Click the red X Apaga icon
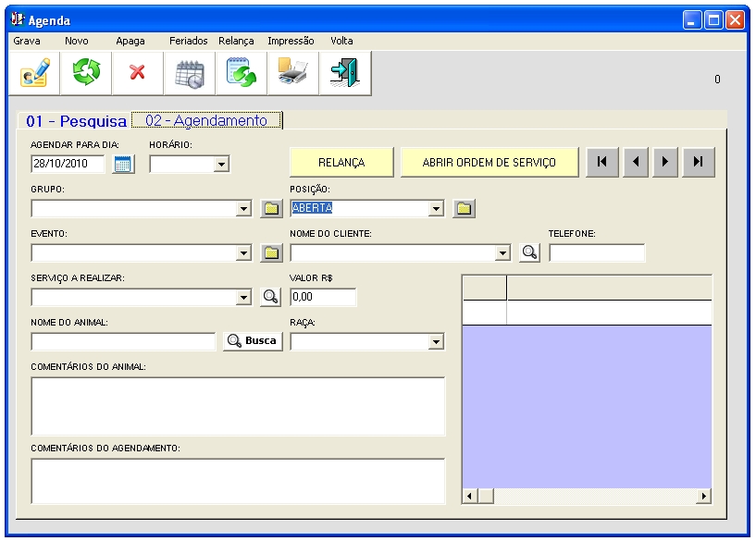 [138, 73]
